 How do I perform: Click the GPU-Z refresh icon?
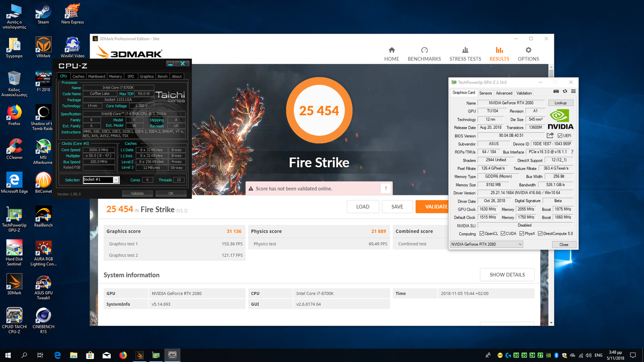[x=565, y=92]
